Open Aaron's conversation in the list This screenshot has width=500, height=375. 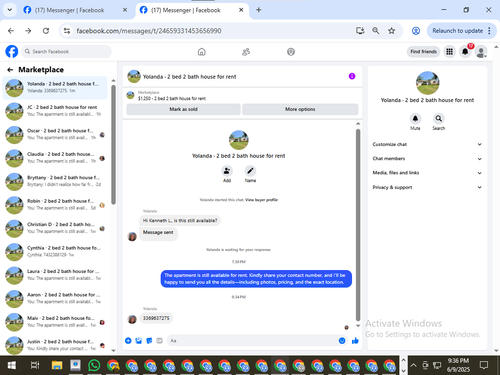coord(55,298)
